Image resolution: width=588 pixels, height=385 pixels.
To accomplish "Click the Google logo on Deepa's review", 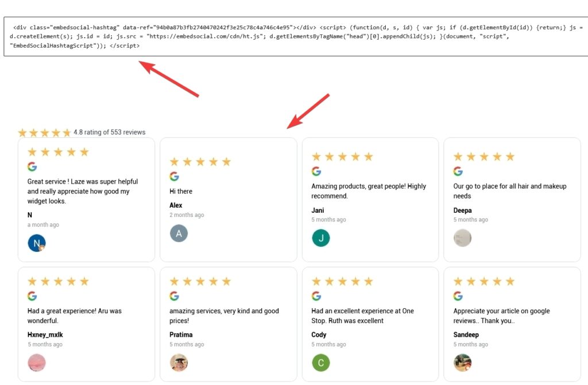I will click(458, 170).
